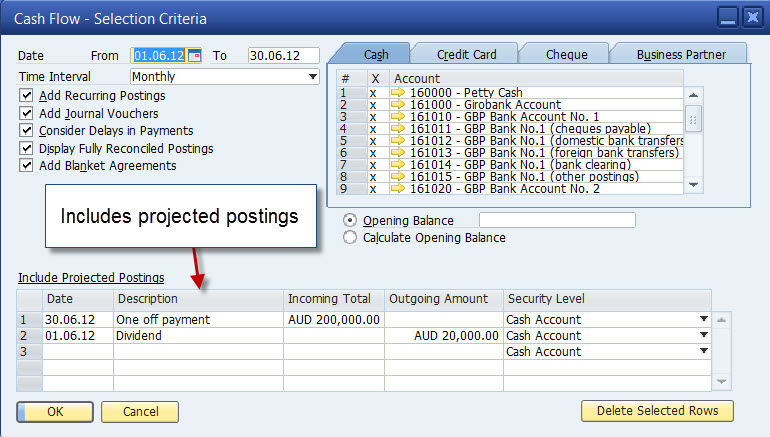Viewport: 770px width, 437px height.
Task: Open Security Level dropdown for One off payment
Action: pos(704,320)
